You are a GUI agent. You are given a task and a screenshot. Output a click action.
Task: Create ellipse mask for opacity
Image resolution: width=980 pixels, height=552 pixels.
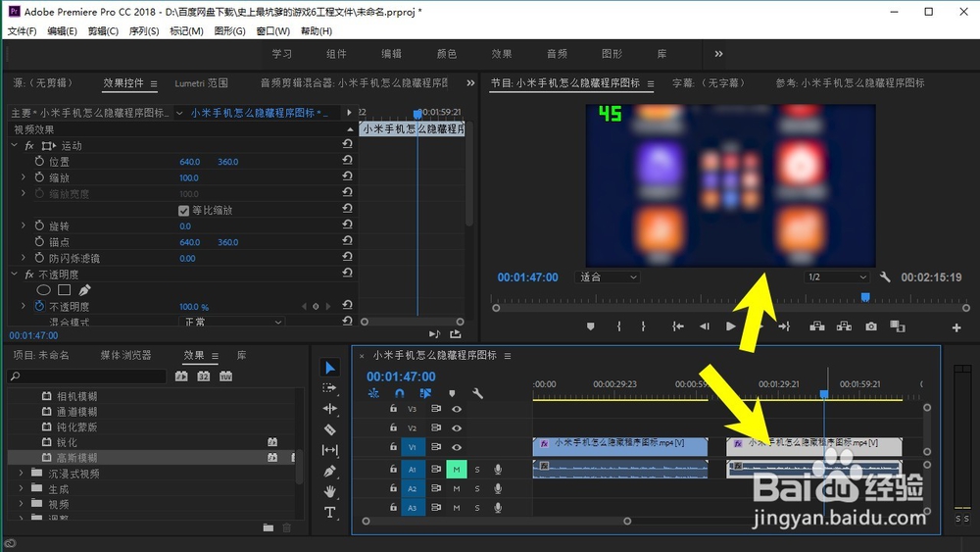click(x=43, y=290)
